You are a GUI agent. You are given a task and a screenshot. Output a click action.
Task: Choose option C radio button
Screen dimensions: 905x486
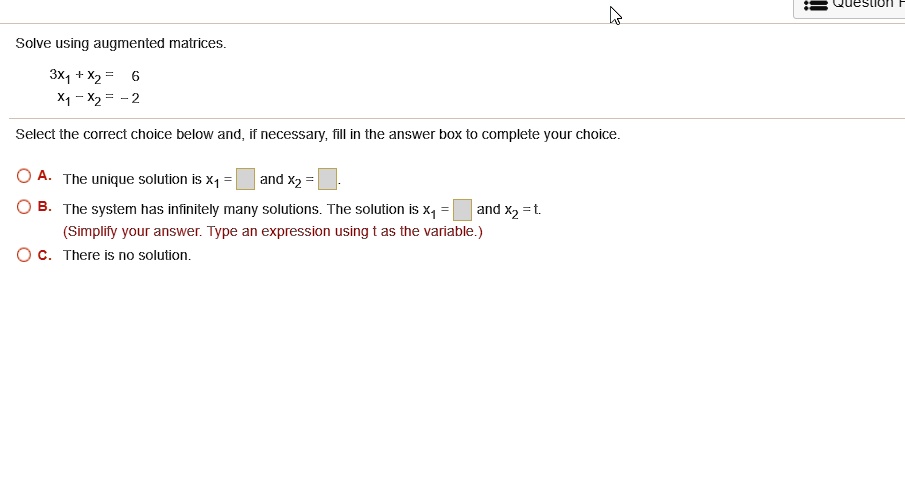[x=24, y=254]
